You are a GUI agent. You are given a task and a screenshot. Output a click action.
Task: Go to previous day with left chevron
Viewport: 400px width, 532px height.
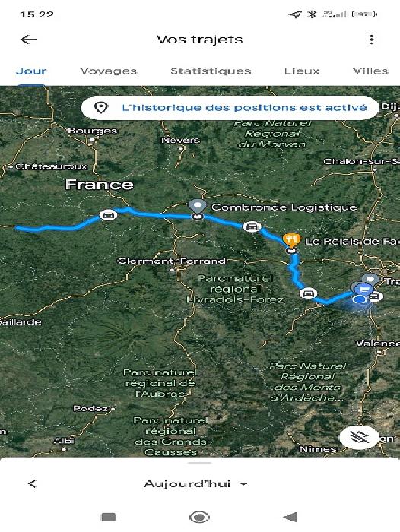tap(32, 484)
